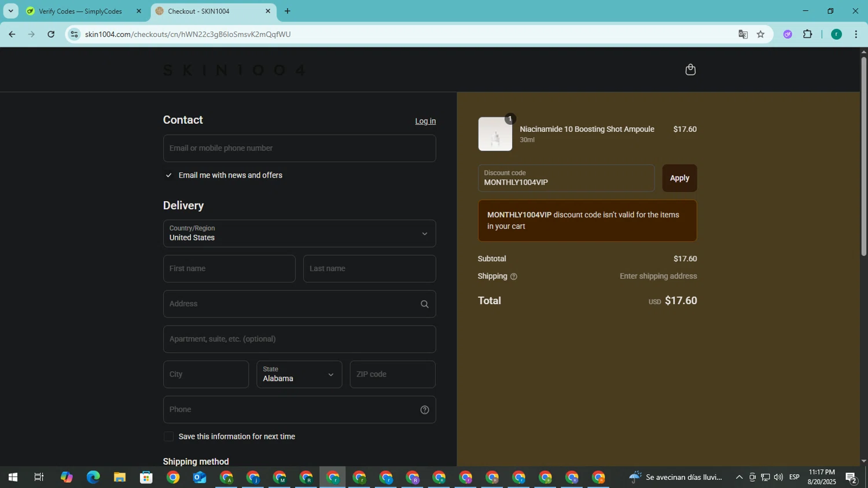868x488 pixels.
Task: Focus the Email or mobile phone number field
Action: [x=299, y=149]
